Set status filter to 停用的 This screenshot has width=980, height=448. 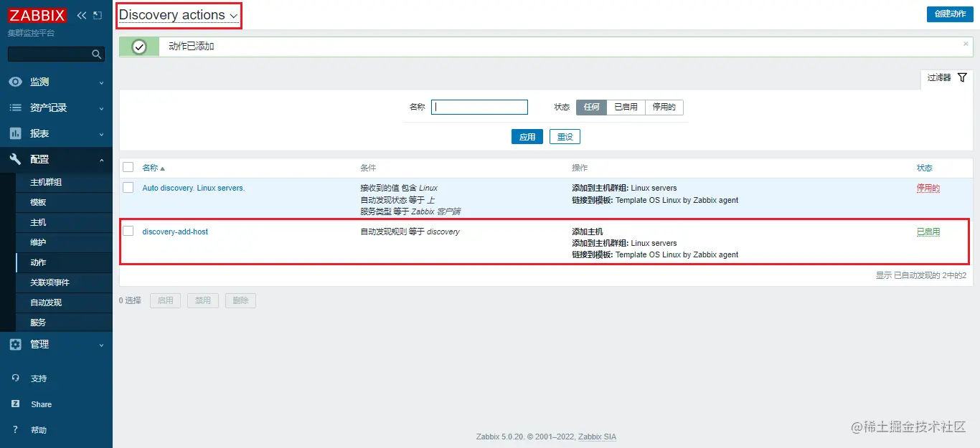pos(664,107)
